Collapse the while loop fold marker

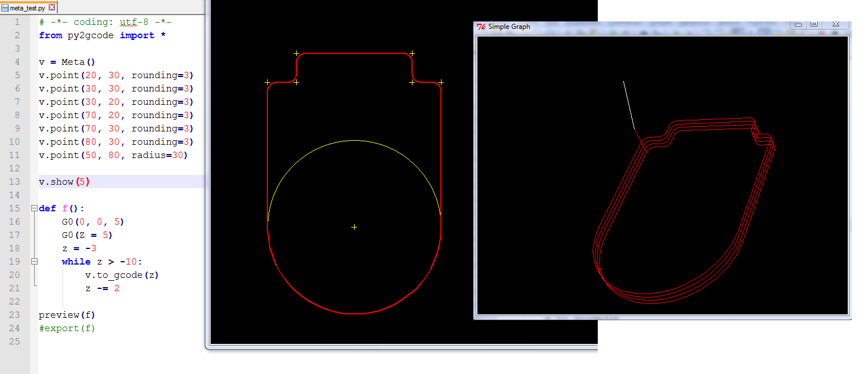pos(34,262)
